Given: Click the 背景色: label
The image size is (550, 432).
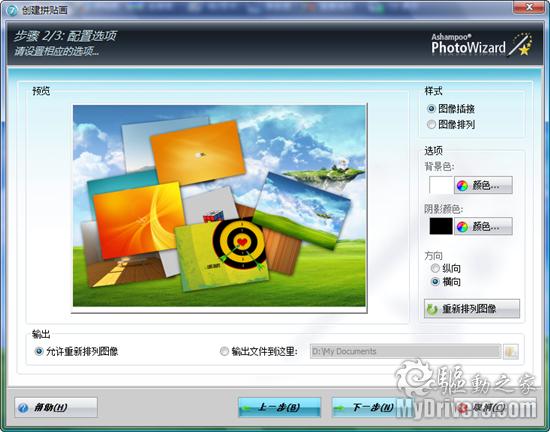Looking at the screenshot, I should 439,166.
